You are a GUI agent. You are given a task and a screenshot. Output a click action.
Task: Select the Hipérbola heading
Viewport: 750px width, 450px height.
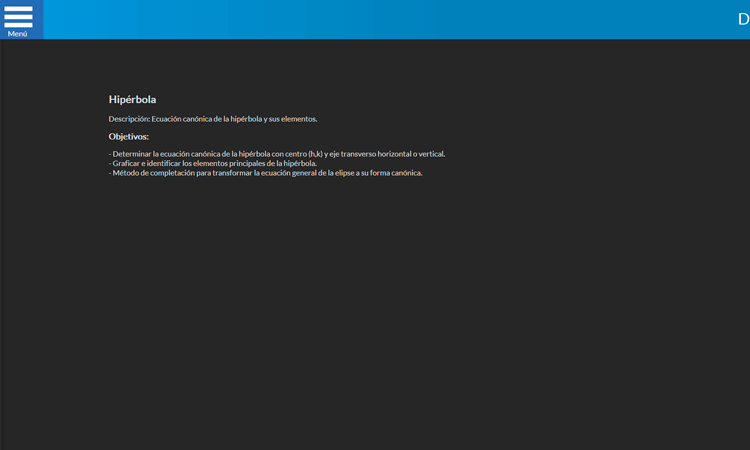[x=132, y=100]
